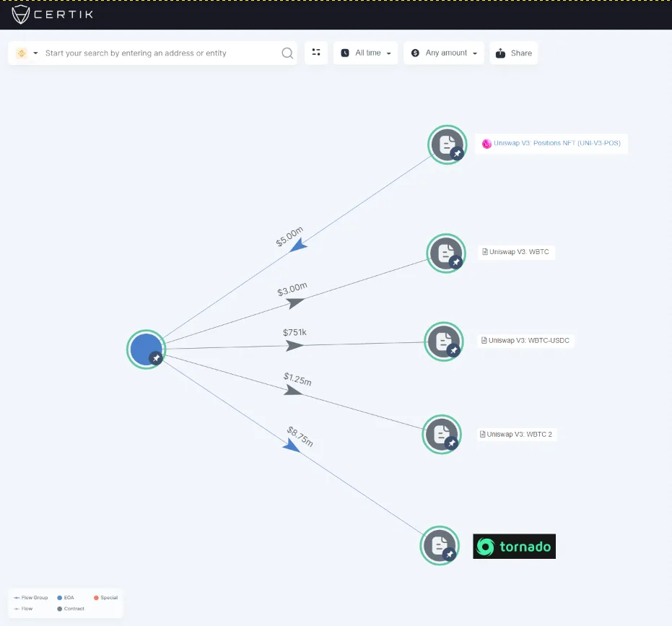Viewport: 672px width, 626px height.
Task: Click the $1.25m flow arrow
Action: point(293,390)
